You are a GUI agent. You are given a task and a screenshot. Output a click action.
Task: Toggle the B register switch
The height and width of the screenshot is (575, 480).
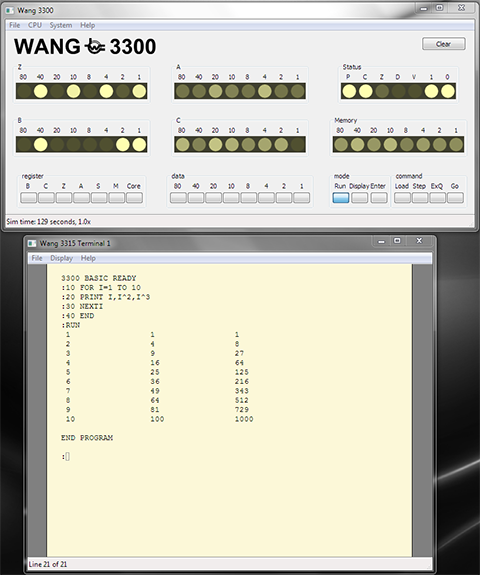click(x=28, y=198)
